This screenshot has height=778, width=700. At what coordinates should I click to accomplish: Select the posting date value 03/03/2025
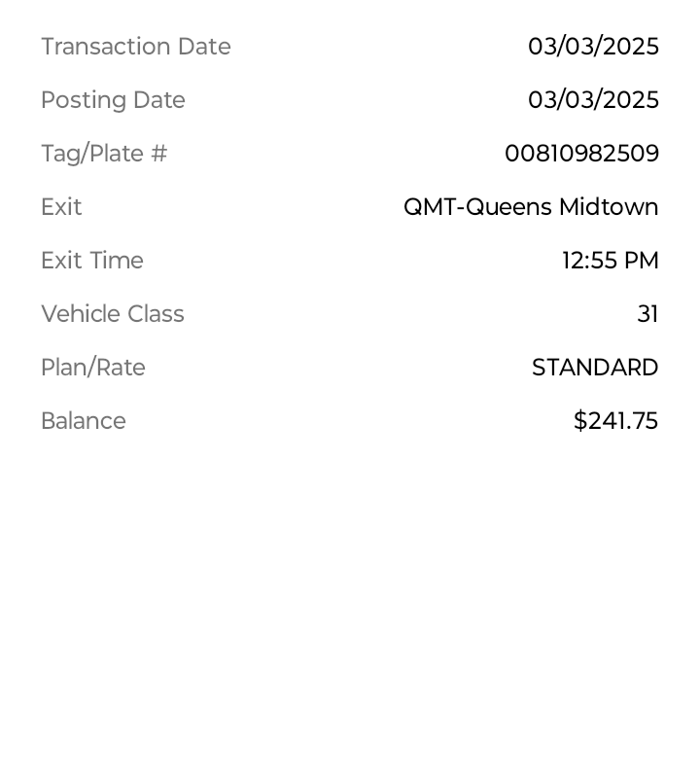coord(593,100)
